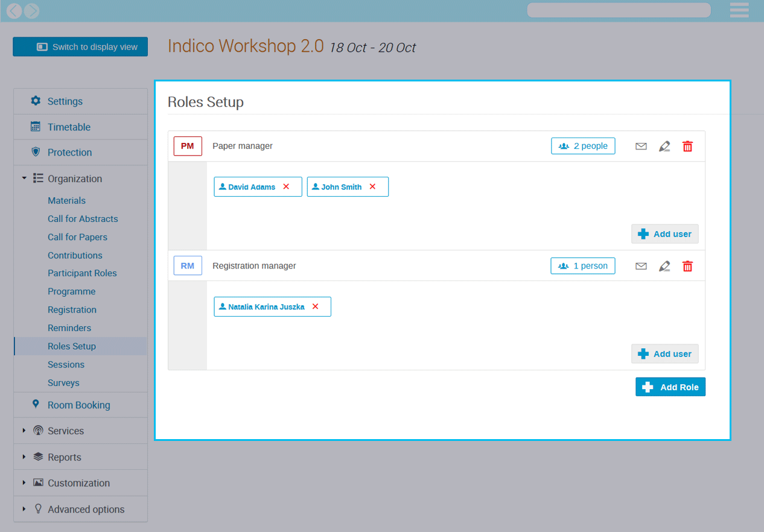Open Roles Setup in the sidebar
Screen dimensions: 764x532
(72, 346)
